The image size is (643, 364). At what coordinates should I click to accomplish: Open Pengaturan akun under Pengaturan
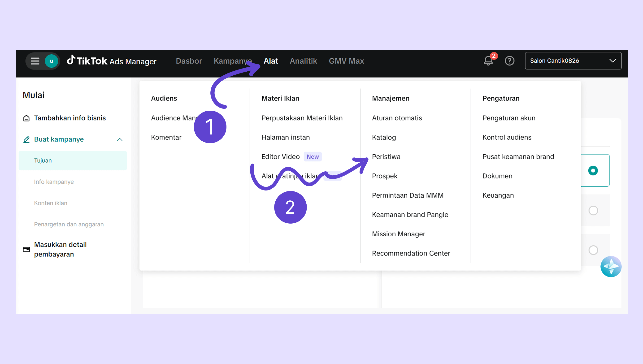click(509, 118)
